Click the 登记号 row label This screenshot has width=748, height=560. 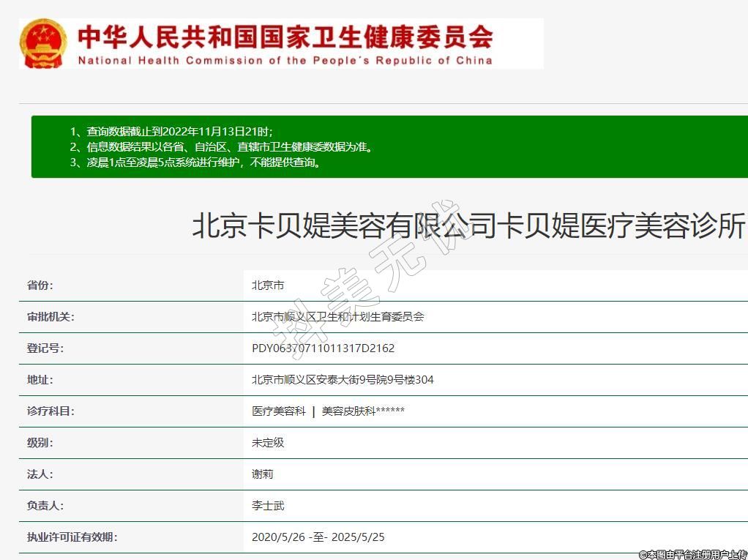(x=45, y=348)
